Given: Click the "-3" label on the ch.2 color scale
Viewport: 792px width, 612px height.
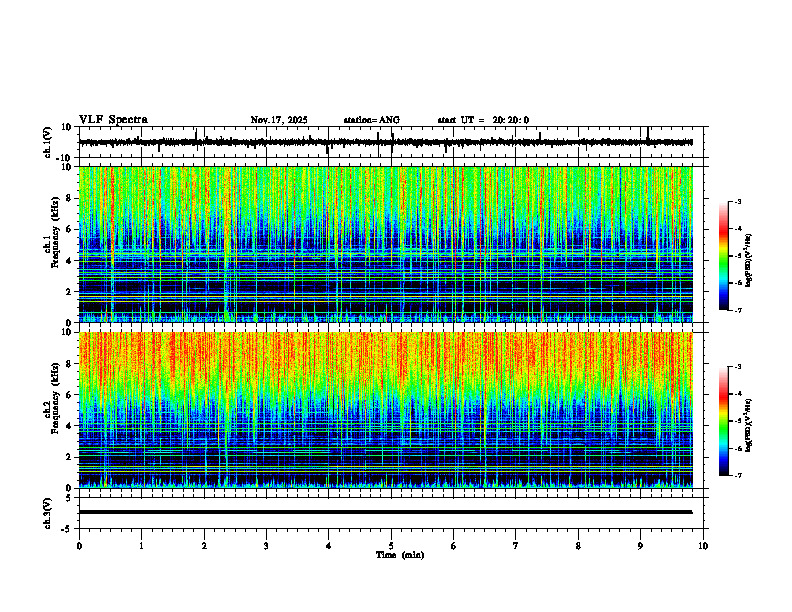Looking at the screenshot, I should pos(738,367).
